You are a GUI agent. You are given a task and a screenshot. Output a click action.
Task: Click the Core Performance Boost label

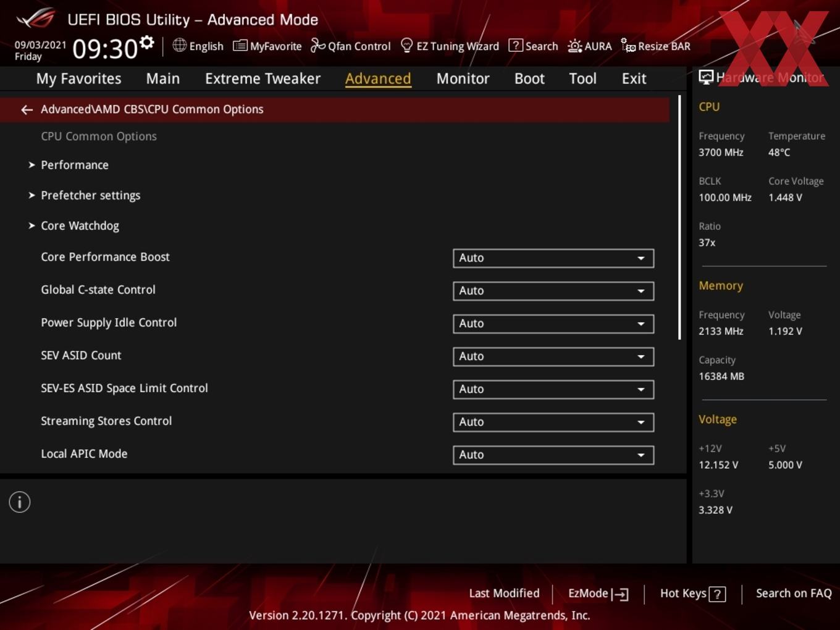pyautogui.click(x=105, y=257)
